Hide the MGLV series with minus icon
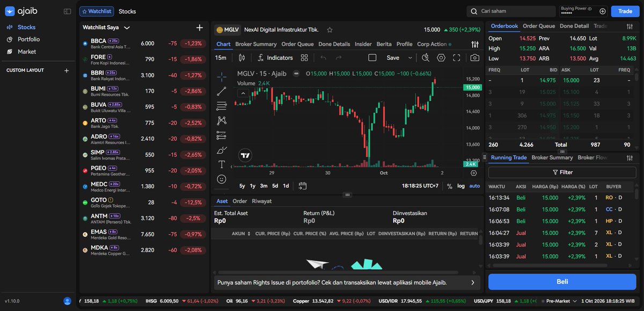The width and height of the screenshot is (644, 311). coord(296,73)
